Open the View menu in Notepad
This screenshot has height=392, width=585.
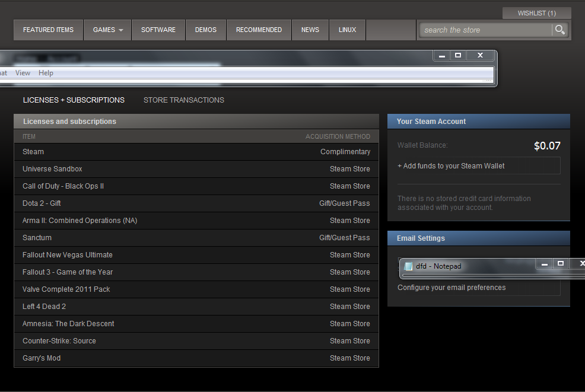pyautogui.click(x=23, y=73)
